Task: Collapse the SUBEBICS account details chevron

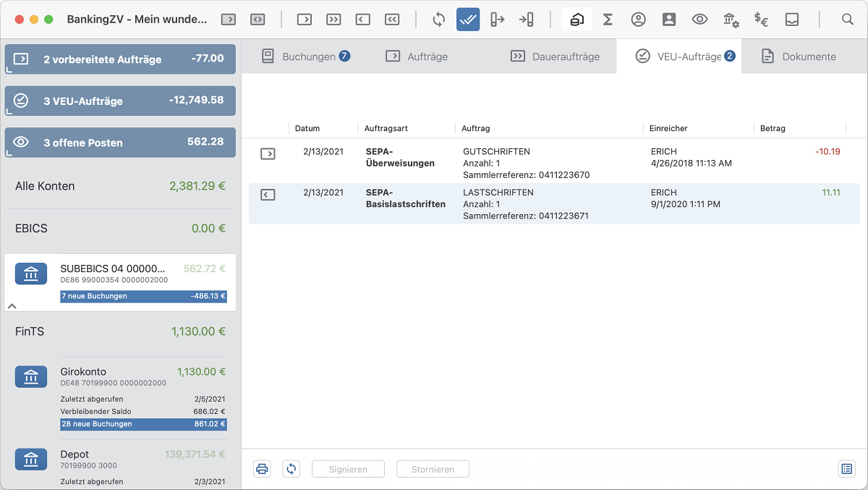Action: [12, 306]
